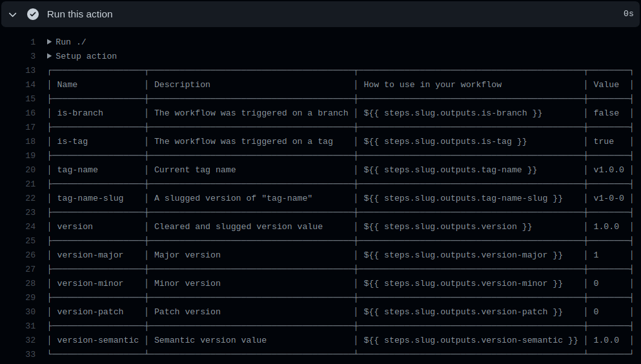Click the 'is-branch' output name
Image resolution: width=641 pixels, height=364 pixels.
click(80, 113)
